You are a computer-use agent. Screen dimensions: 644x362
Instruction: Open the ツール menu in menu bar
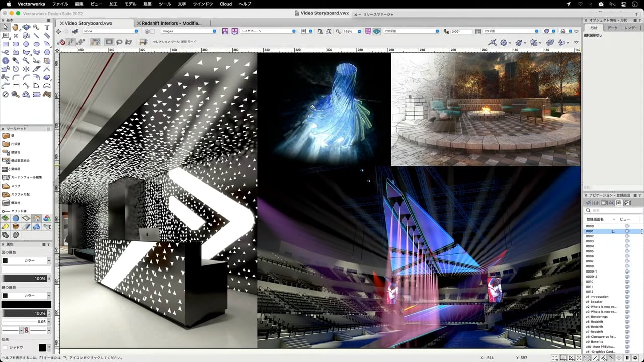click(x=165, y=4)
